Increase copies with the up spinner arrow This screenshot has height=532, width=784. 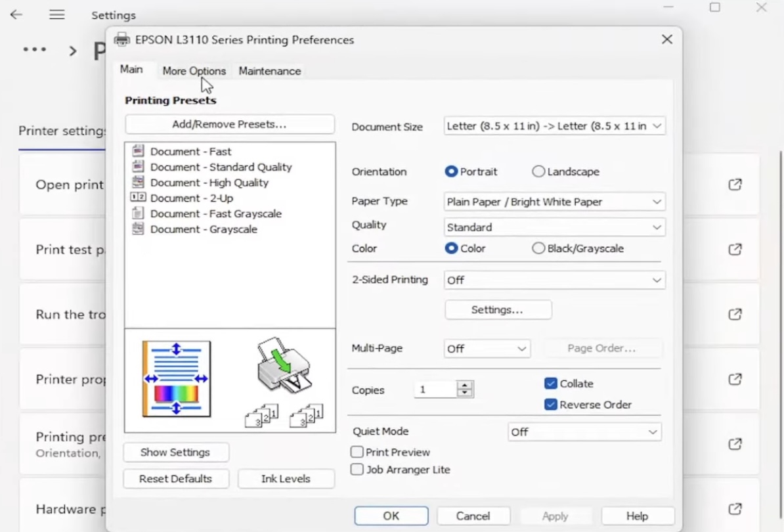tap(465, 385)
